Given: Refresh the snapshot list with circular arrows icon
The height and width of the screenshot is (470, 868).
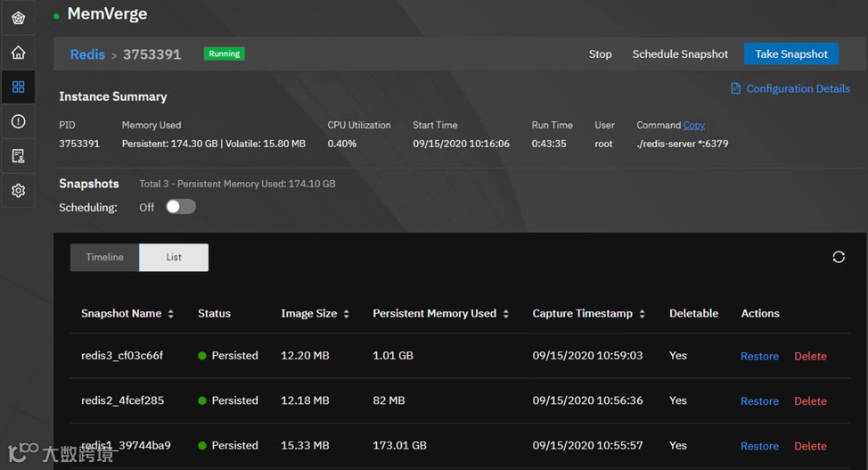Looking at the screenshot, I should 839,257.
